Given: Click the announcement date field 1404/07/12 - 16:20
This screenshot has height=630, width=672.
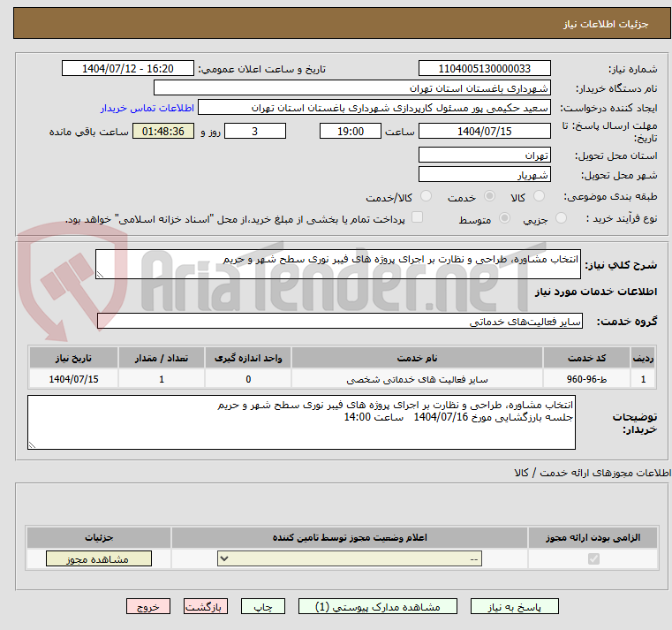Looking at the screenshot, I should [128, 69].
